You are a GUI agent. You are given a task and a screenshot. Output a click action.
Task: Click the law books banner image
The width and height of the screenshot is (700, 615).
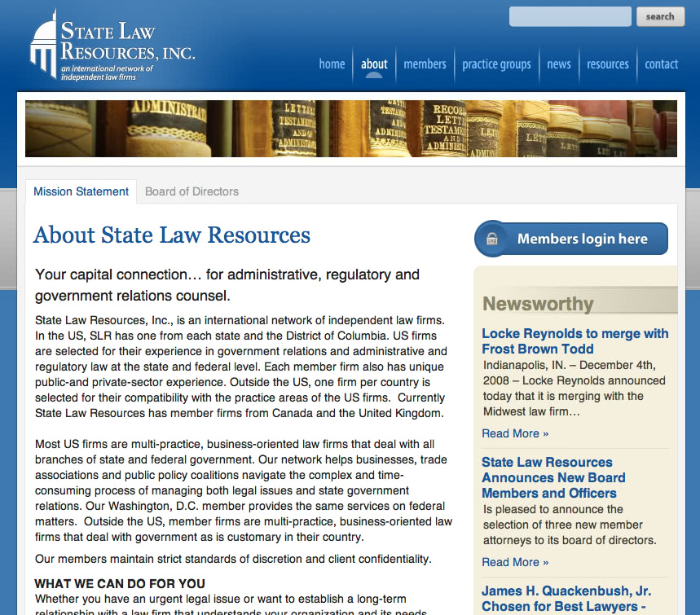point(351,129)
